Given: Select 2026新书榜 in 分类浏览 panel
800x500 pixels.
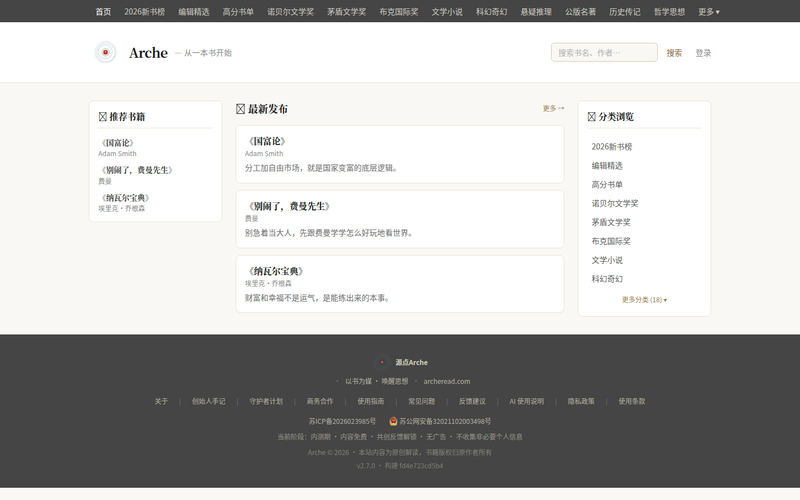Looking at the screenshot, I should pyautogui.click(x=612, y=146).
